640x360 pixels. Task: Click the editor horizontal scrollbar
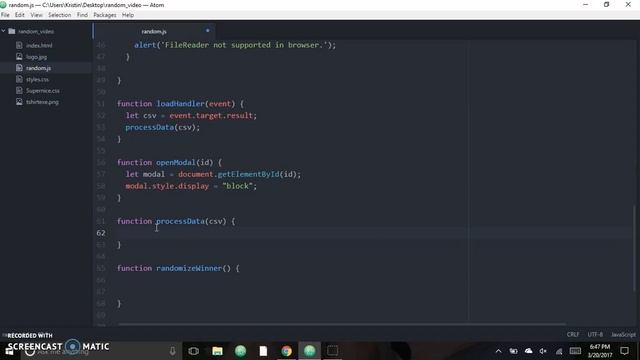(x=342, y=324)
